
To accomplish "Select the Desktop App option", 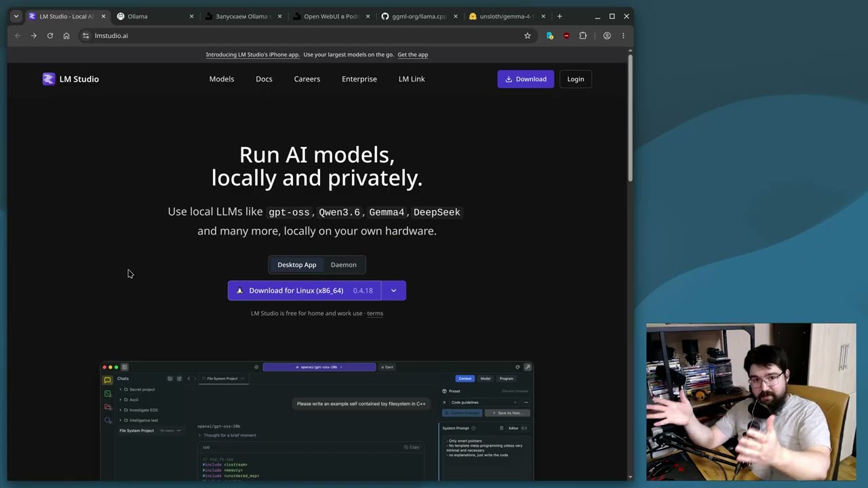I will point(296,265).
